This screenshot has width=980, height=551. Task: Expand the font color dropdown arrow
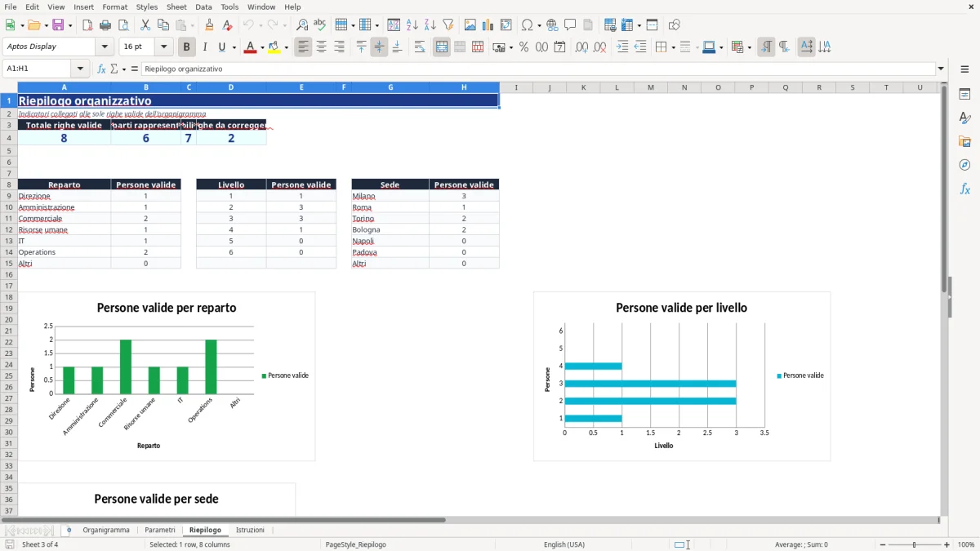tap(261, 47)
